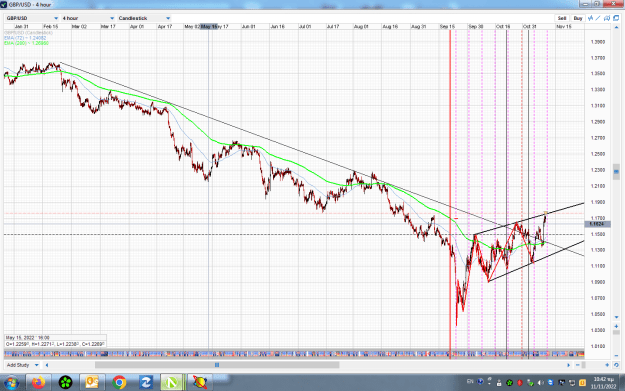The height and width of the screenshot is (391, 625).
Task: Click the Sep 15 date label
Action: click(x=447, y=26)
